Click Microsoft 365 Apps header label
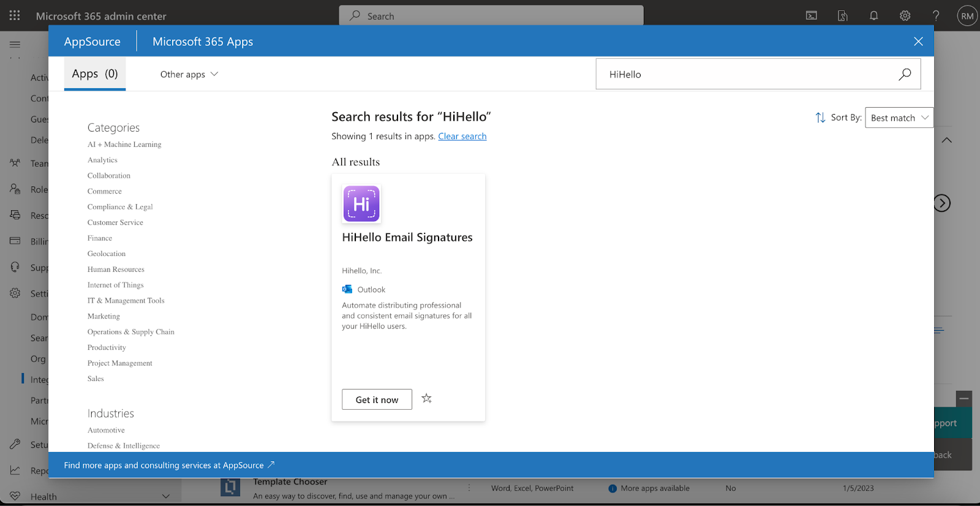 pyautogui.click(x=203, y=42)
